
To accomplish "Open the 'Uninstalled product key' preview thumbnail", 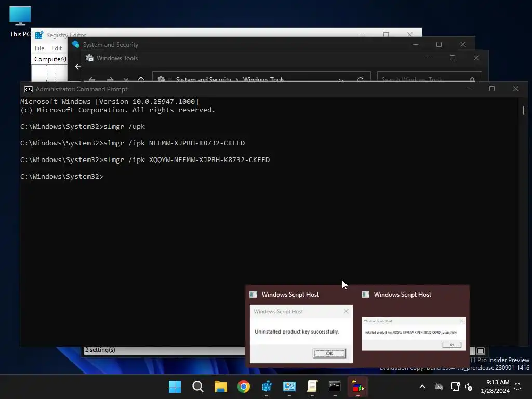I will [x=301, y=334].
